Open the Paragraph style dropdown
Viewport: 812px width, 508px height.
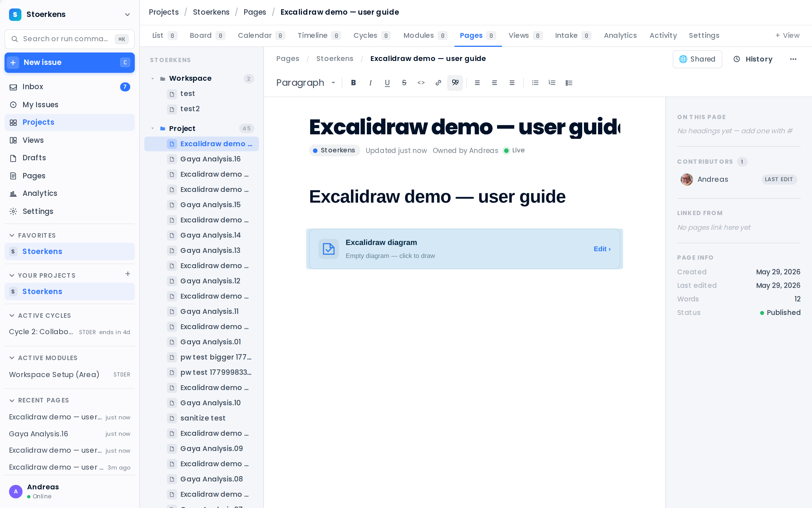[x=306, y=83]
